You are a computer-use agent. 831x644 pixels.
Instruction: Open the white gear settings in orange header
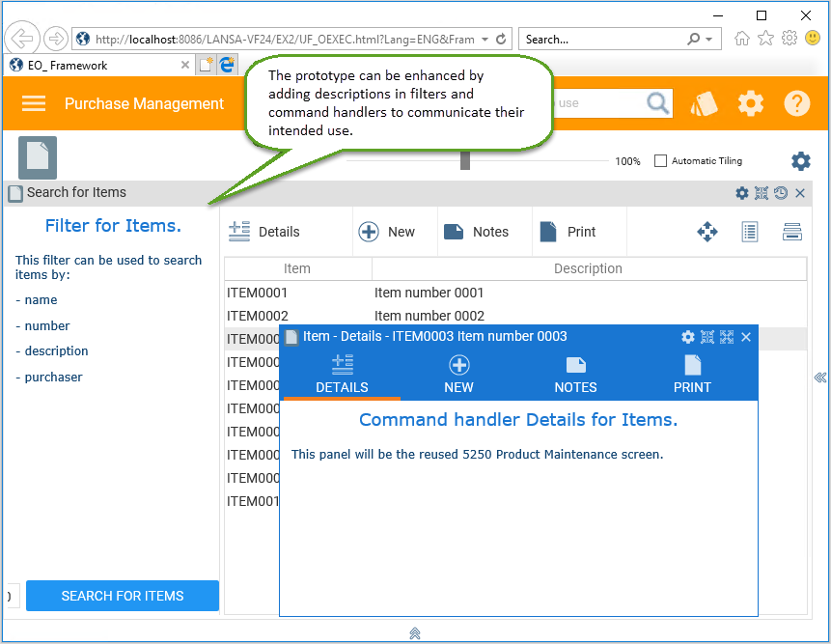tap(751, 103)
